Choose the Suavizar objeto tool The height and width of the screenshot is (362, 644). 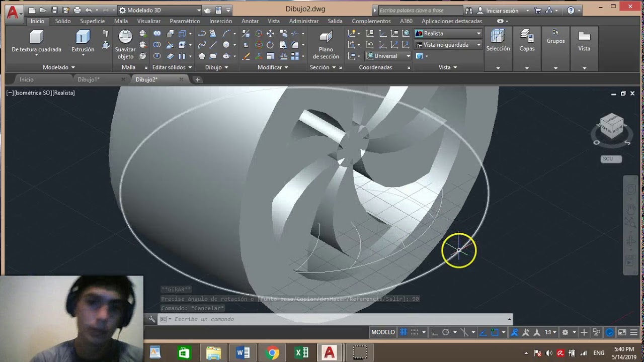pos(125,44)
